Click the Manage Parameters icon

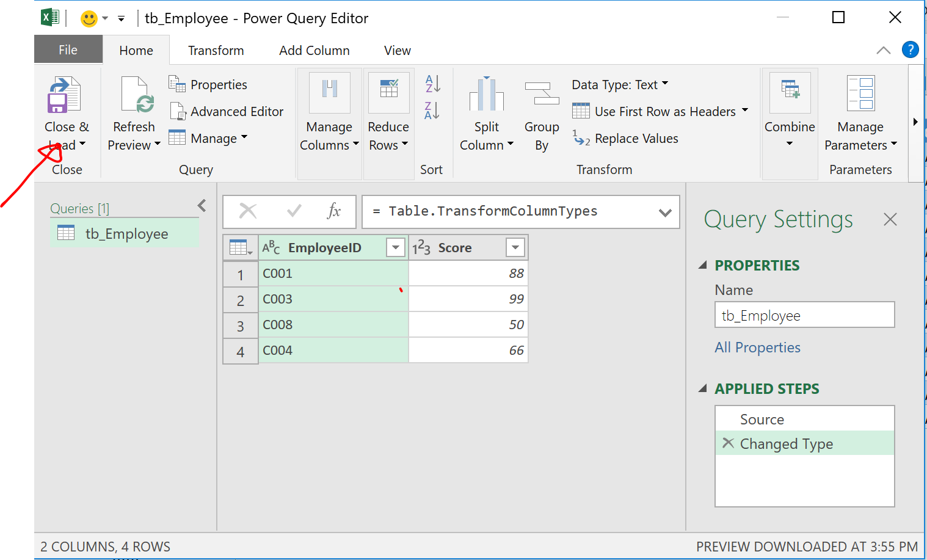tap(860, 94)
